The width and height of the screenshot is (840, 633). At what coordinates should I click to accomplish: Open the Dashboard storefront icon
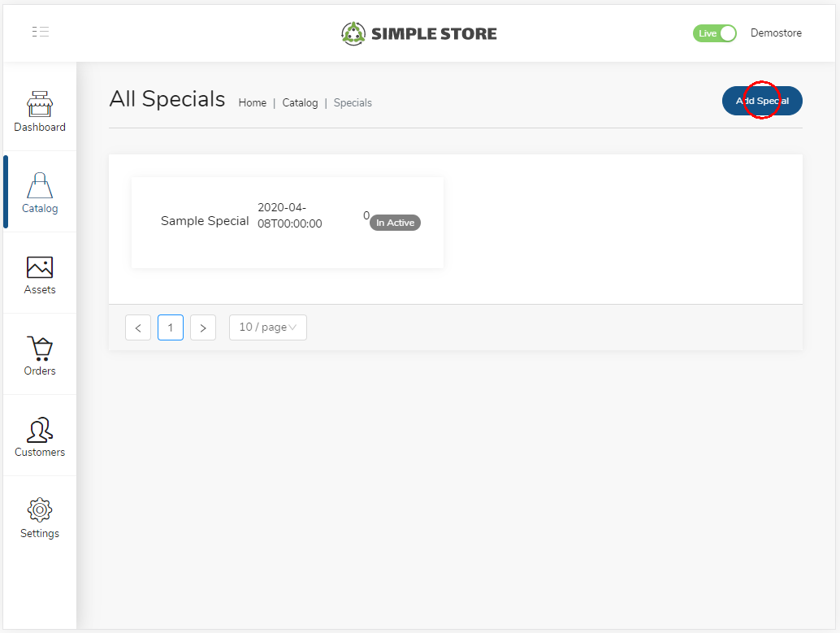point(40,104)
